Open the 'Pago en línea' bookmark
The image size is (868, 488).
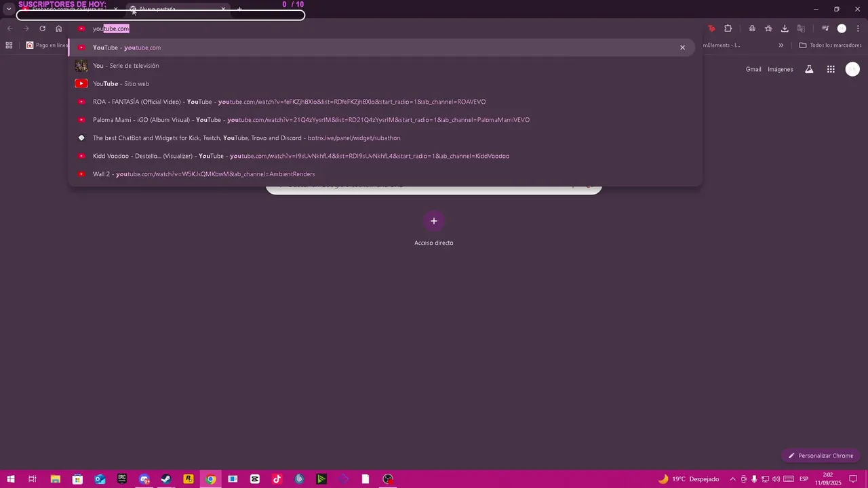(x=47, y=45)
